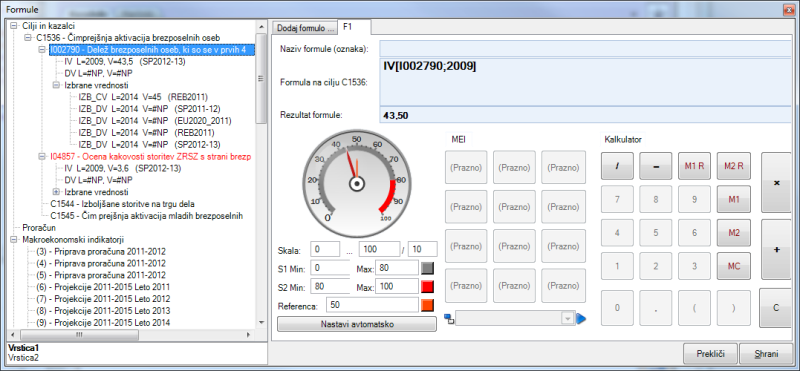Pick the orange Referenca color swatch
Screen dimensions: 800x371
428,306
